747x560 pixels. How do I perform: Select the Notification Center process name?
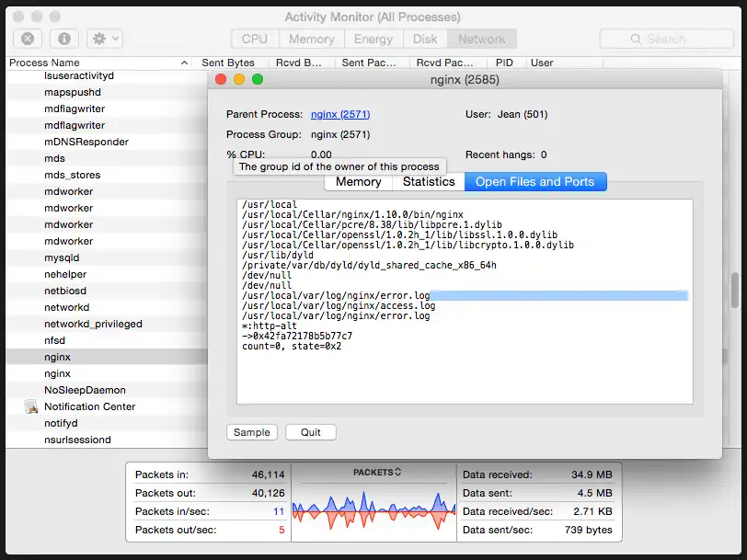(89, 406)
